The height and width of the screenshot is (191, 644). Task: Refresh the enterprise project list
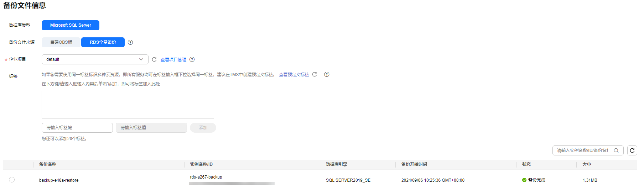[154, 59]
